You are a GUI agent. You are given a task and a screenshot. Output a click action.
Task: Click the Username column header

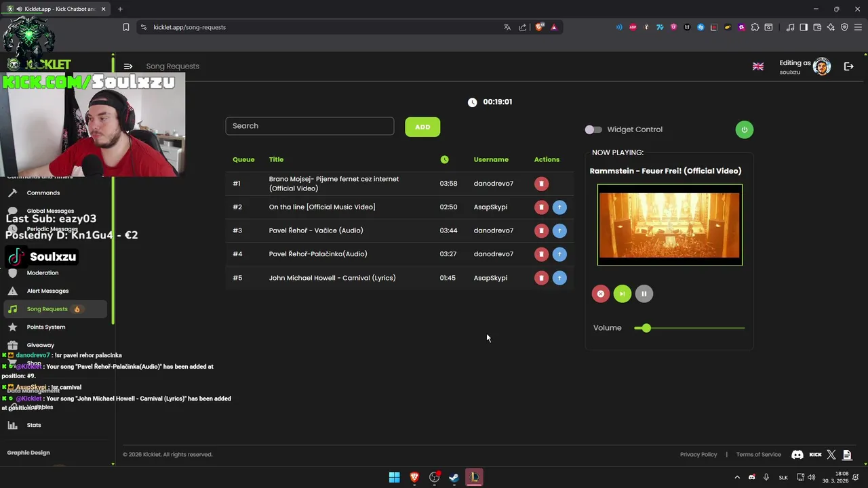[491, 160]
